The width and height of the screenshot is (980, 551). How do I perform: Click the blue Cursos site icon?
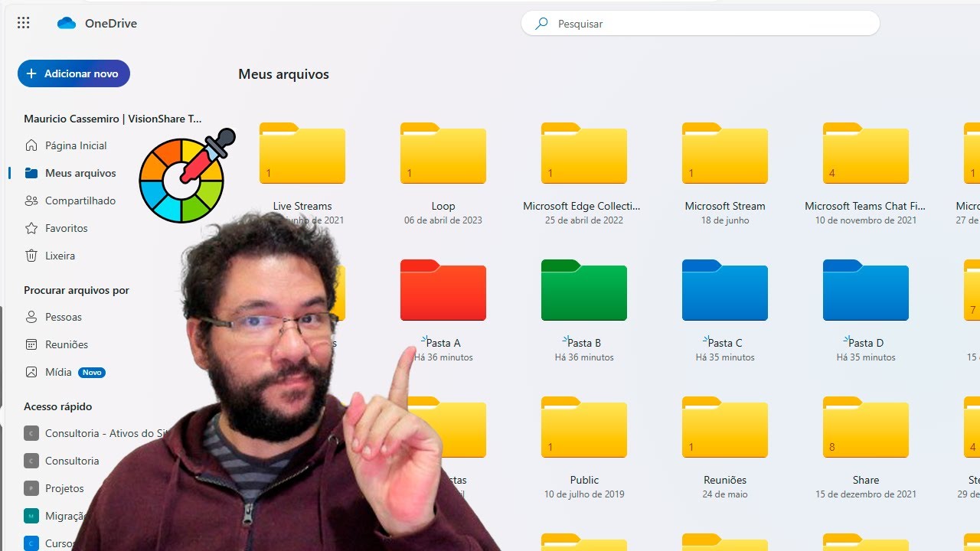click(31, 543)
